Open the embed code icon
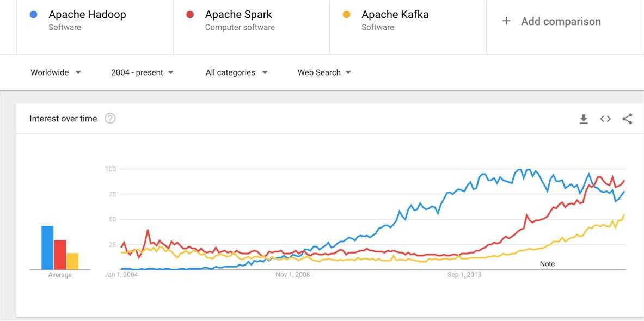Image resolution: width=644 pixels, height=321 pixels. tap(605, 119)
